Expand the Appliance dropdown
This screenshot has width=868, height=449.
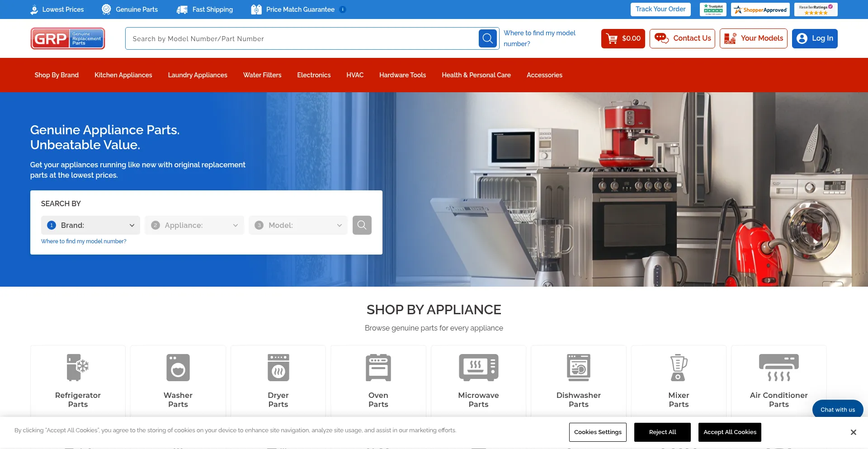click(x=194, y=225)
